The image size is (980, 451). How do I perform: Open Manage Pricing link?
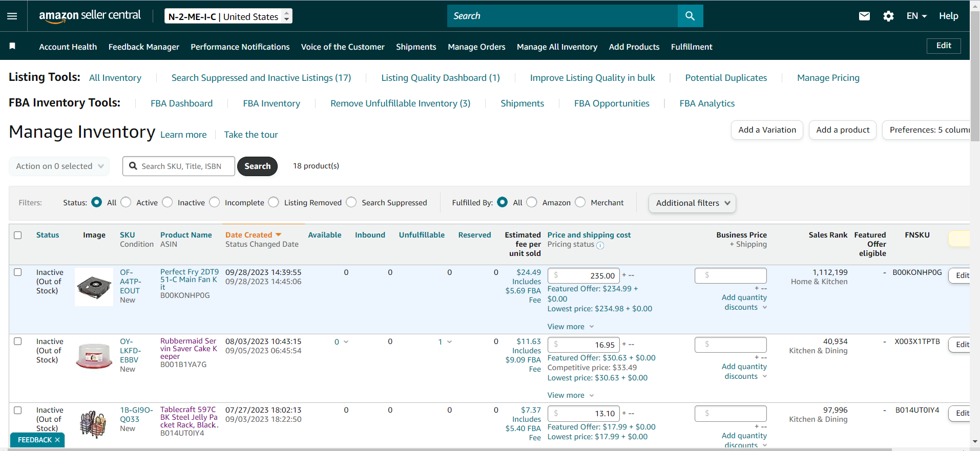pyautogui.click(x=828, y=78)
